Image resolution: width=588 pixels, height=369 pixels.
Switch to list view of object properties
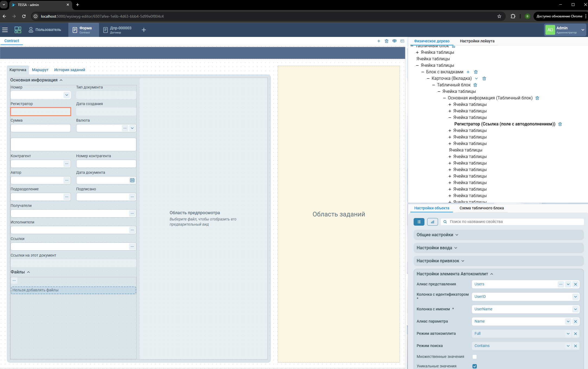click(x=419, y=222)
